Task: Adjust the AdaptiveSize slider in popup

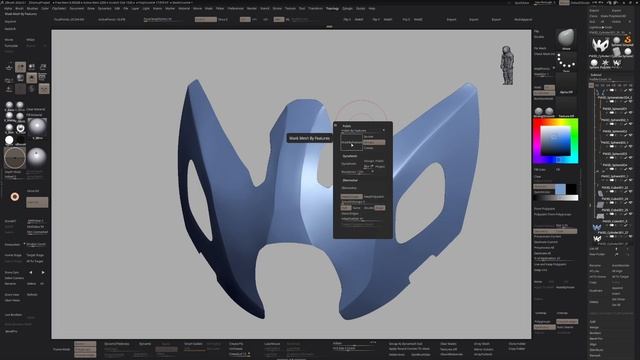Action: 362,219
